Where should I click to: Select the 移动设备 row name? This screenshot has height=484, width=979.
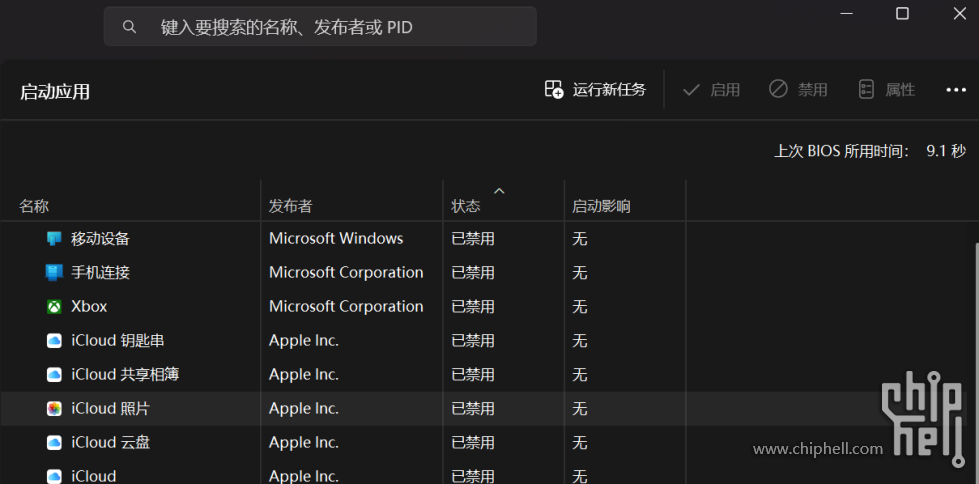pos(101,239)
